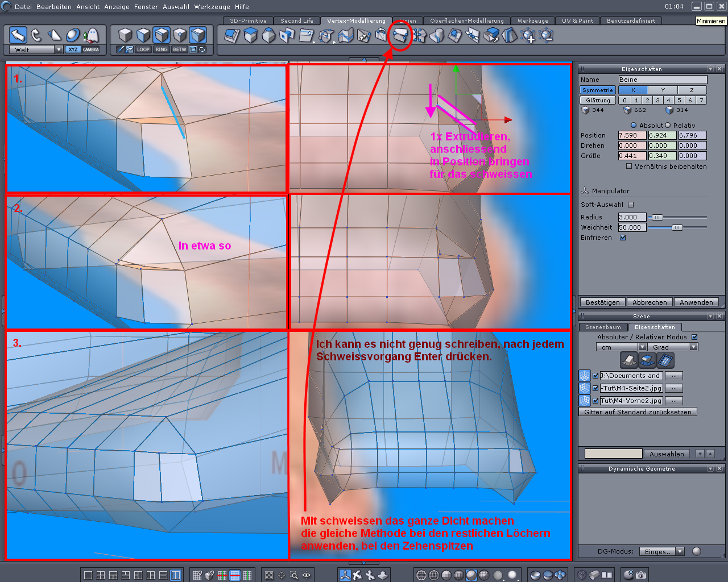Click the cube icon with plus sign
The height and width of the screenshot is (582, 728).
click(528, 36)
